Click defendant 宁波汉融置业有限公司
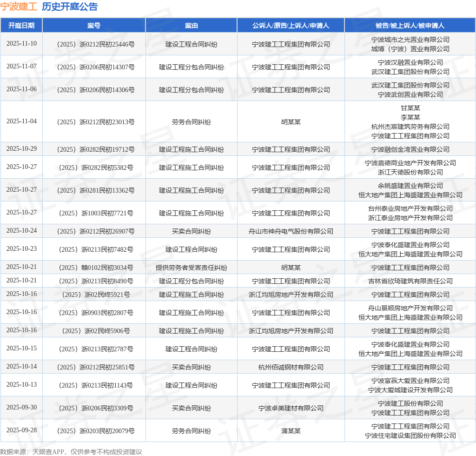Viewport: 476px width, 456px height. [410, 62]
